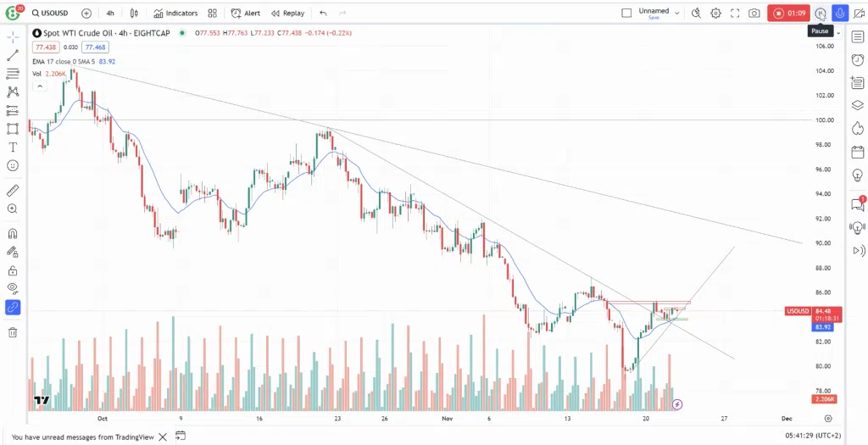Start bar Replay mode
The width and height of the screenshot is (868, 445).
pyautogui.click(x=287, y=14)
